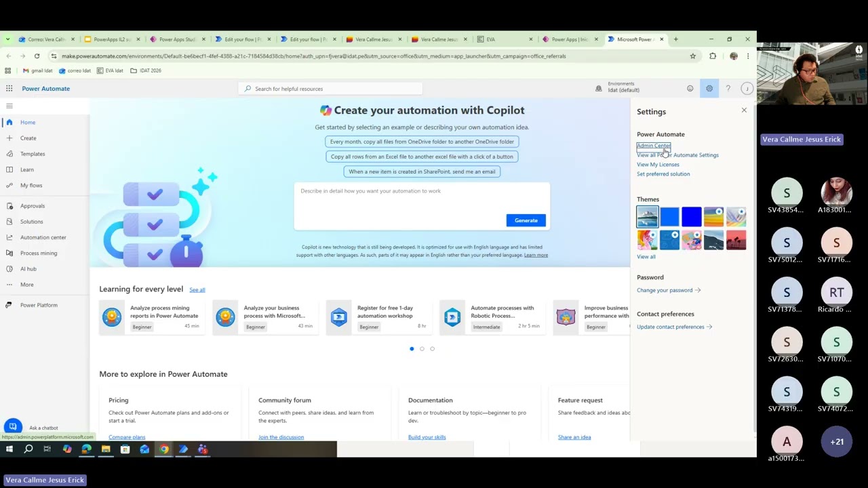Click Update contact preferences link
The height and width of the screenshot is (488, 868).
[x=674, y=327]
